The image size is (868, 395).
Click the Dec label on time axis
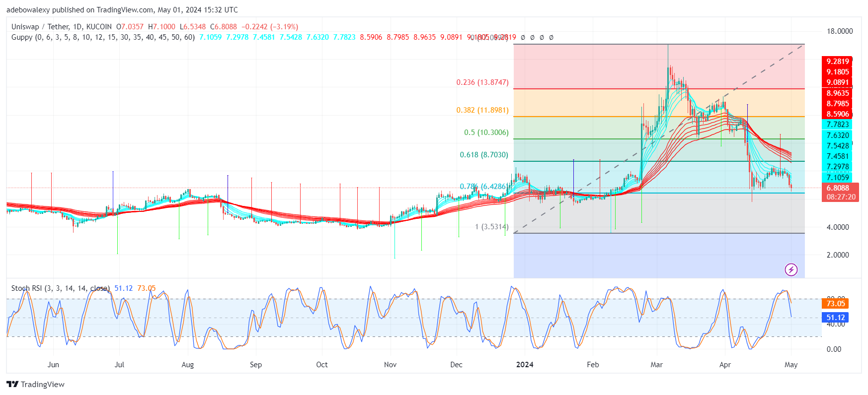tap(456, 365)
